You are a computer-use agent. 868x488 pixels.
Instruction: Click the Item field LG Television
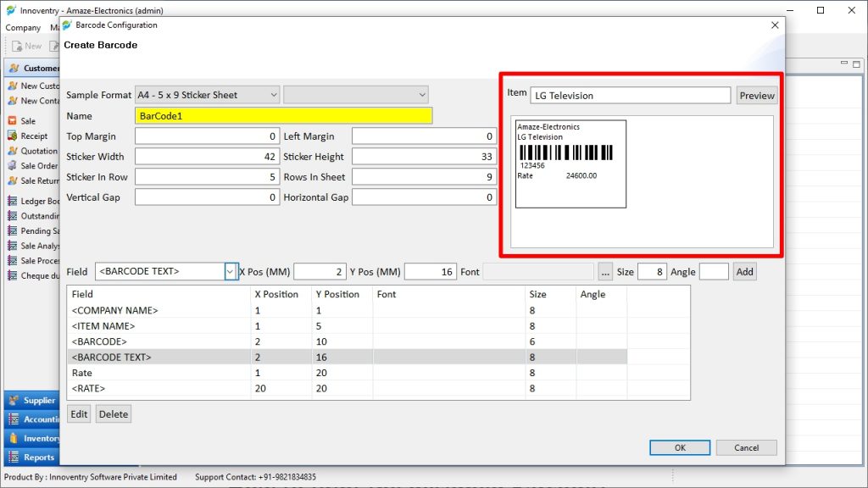(x=631, y=95)
